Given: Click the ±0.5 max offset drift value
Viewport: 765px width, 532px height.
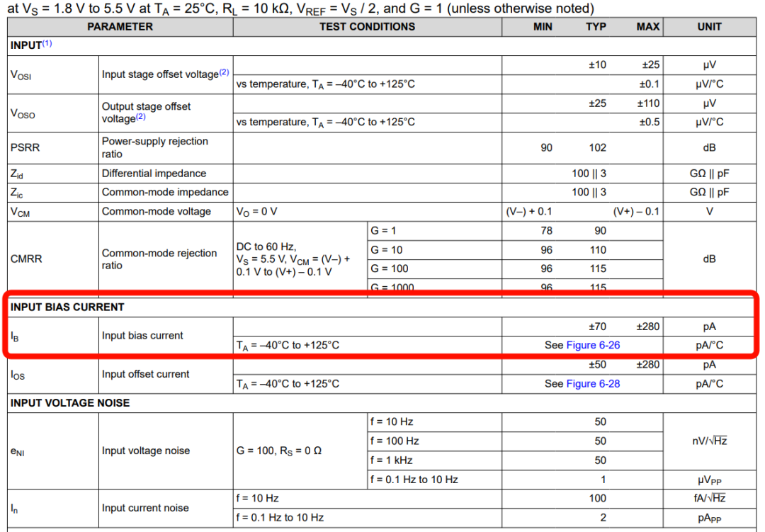Looking at the screenshot, I should [x=650, y=122].
